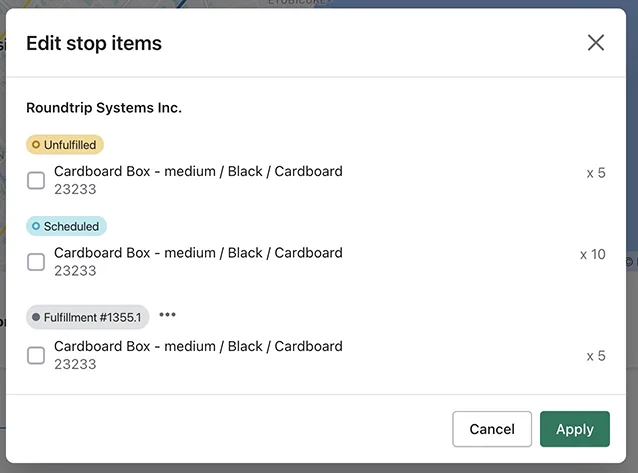Click the Apply button
Image resolution: width=638 pixels, height=473 pixels.
coord(575,429)
